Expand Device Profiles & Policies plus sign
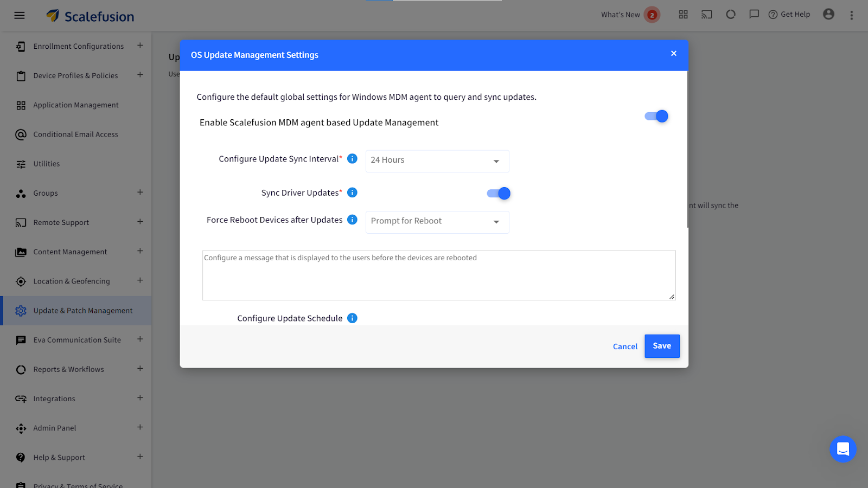 (140, 75)
